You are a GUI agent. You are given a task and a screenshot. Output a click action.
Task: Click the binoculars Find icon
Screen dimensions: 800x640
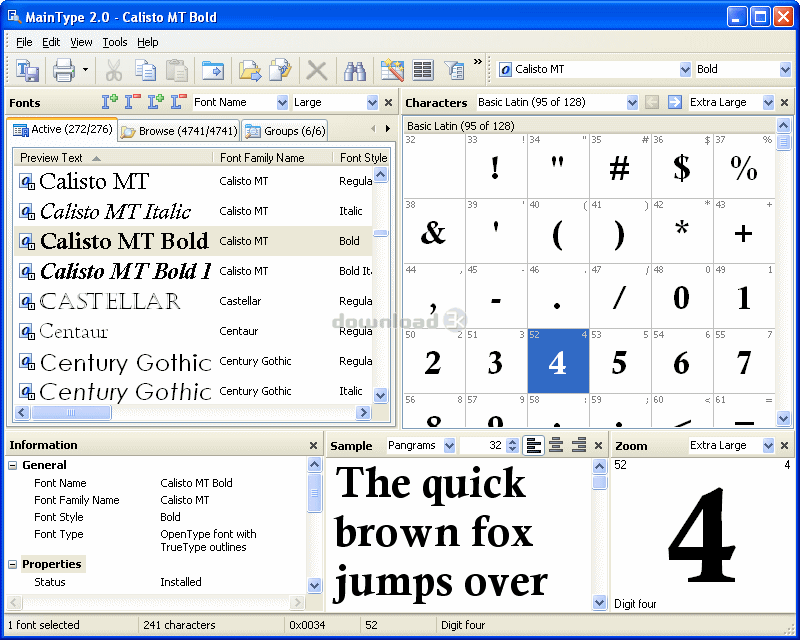(x=354, y=70)
